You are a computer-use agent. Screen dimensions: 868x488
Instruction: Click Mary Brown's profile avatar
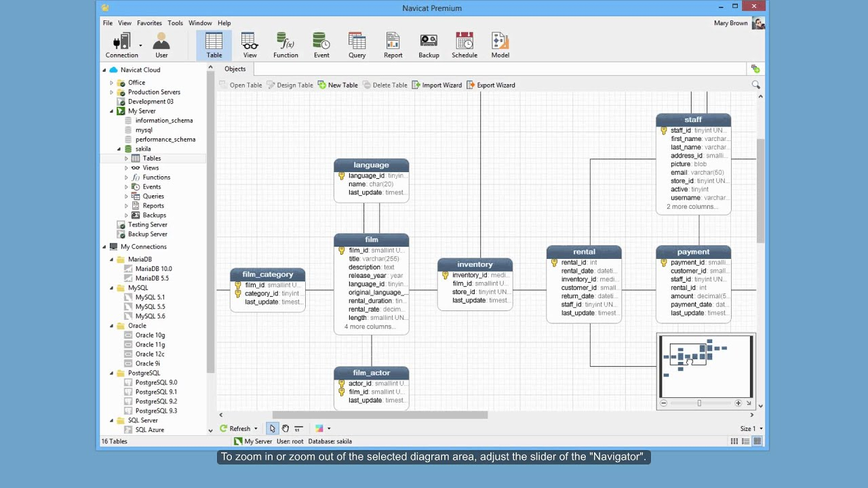[x=758, y=23]
